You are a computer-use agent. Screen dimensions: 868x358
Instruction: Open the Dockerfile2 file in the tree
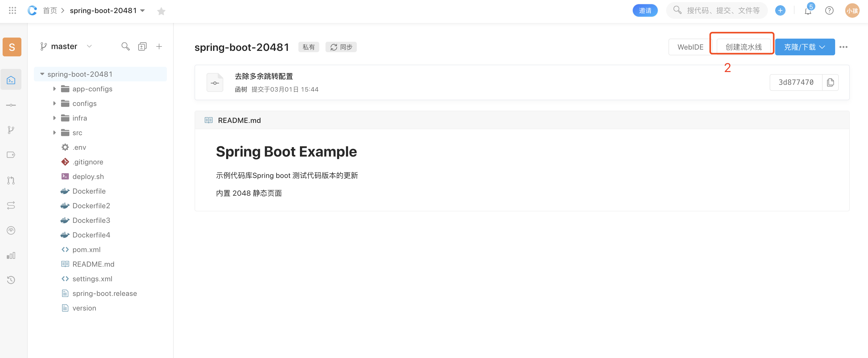pos(91,206)
